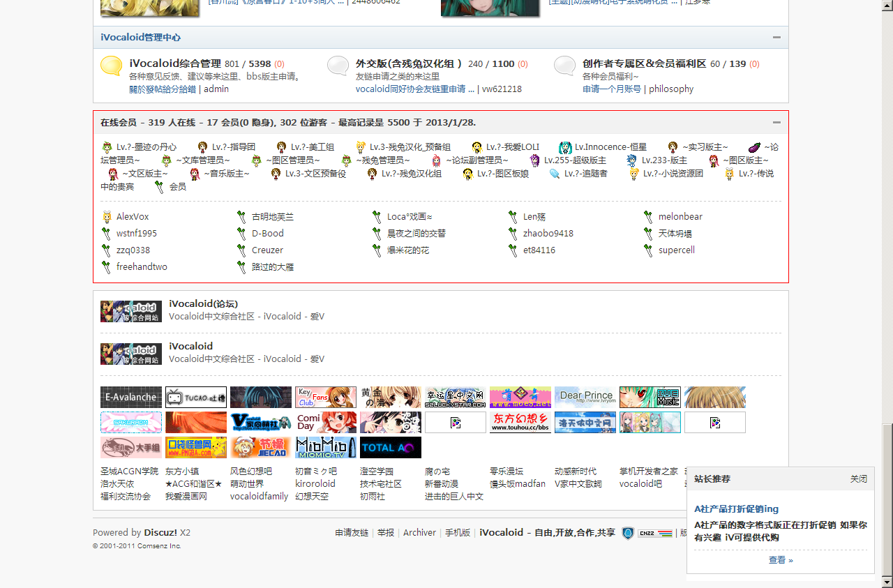Open online member melonbear's profile
Viewport: 893px width, 588px height.
point(680,217)
